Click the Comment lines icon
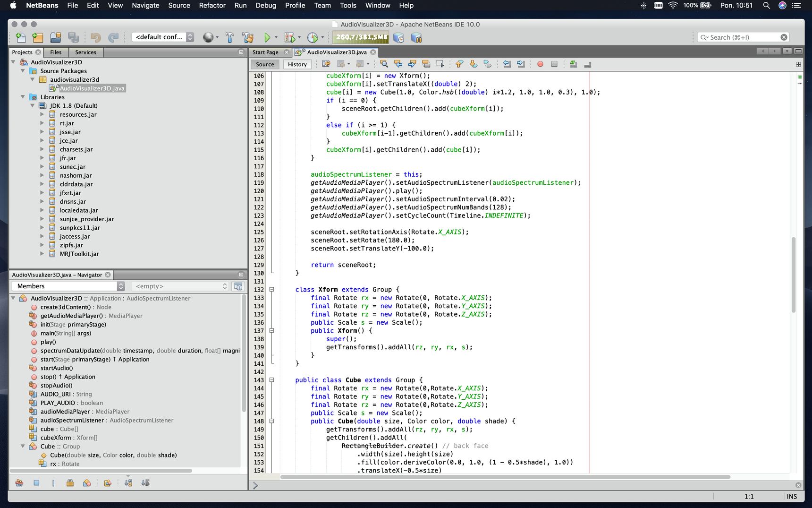 point(574,64)
